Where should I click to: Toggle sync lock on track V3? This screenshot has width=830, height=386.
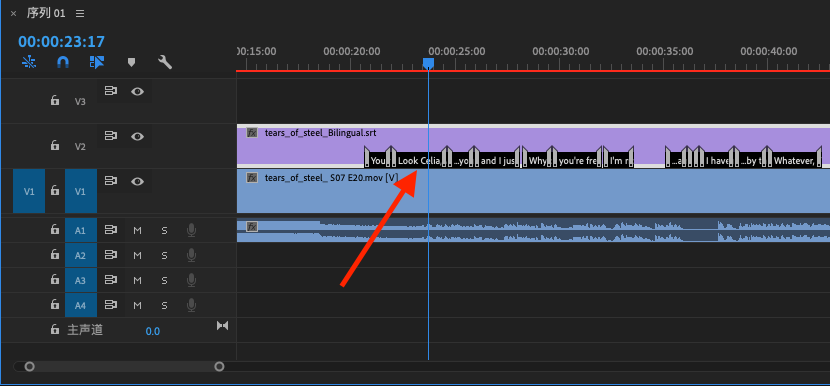(x=110, y=91)
